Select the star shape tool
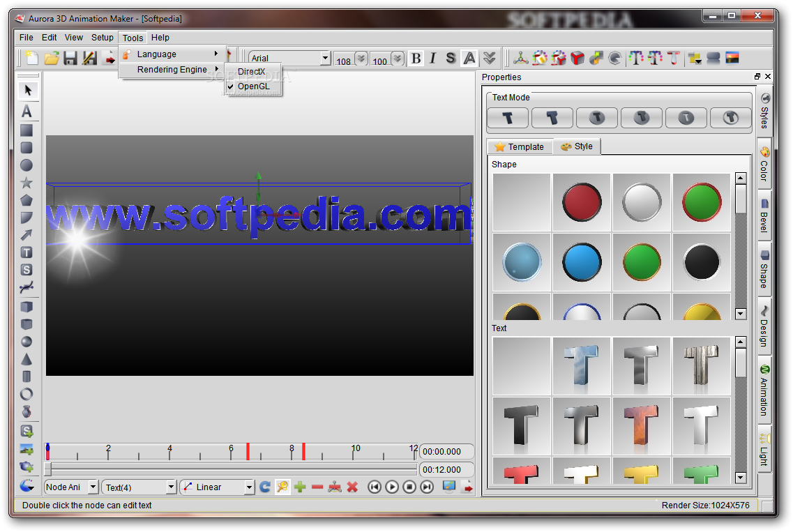Image resolution: width=793 pixels, height=532 pixels. (27, 183)
